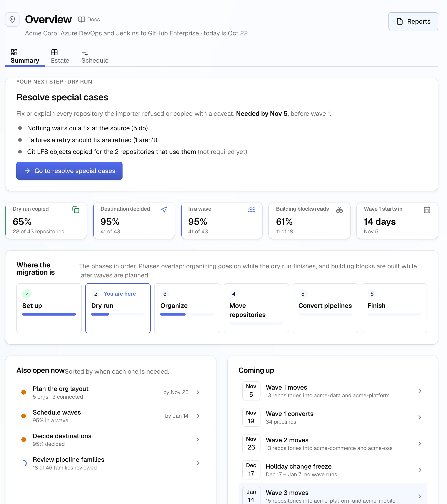Screen dimensions: 447x504
Task: Click the location pin icon beside Overview
Action: [12, 20]
